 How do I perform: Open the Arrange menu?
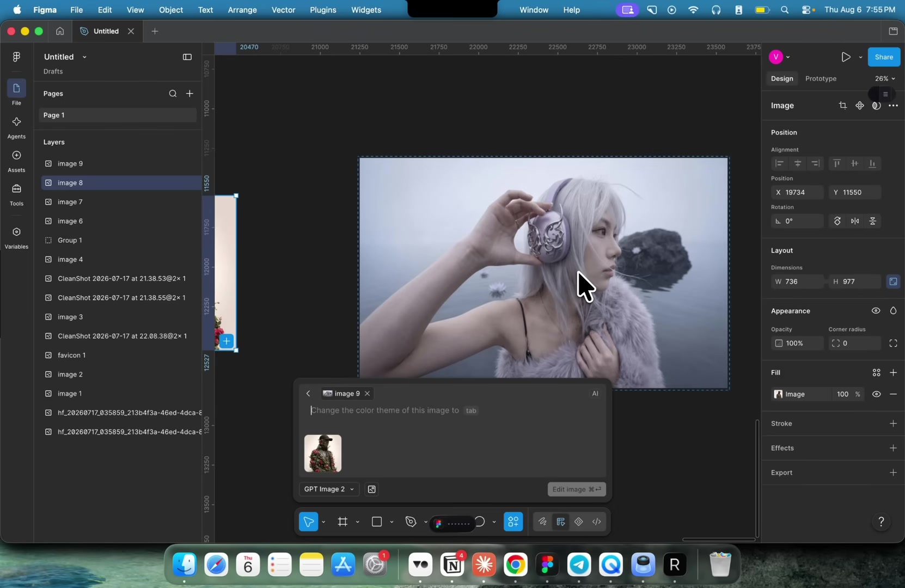click(x=242, y=10)
